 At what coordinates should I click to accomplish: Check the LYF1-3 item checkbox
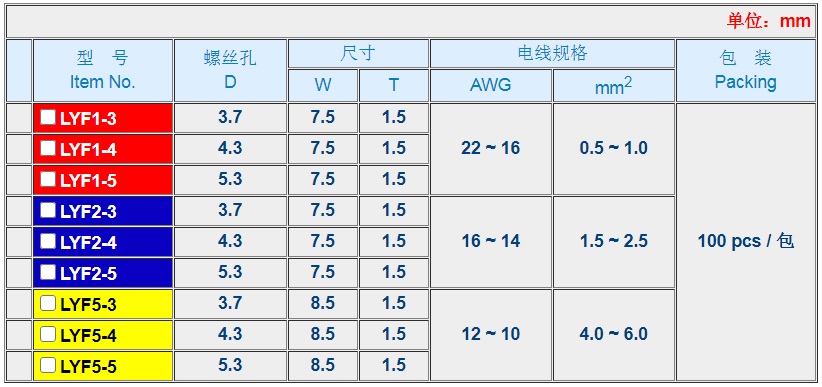[48, 117]
